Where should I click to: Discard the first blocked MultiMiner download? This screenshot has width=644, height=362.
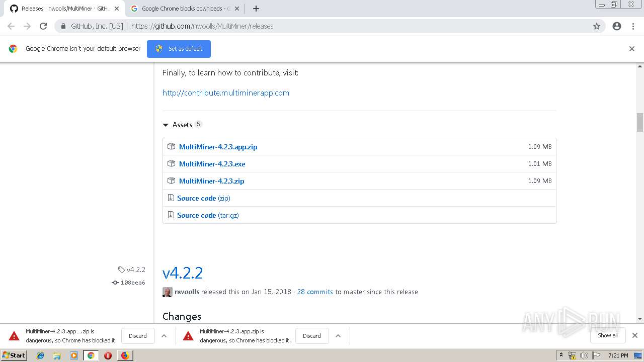138,336
